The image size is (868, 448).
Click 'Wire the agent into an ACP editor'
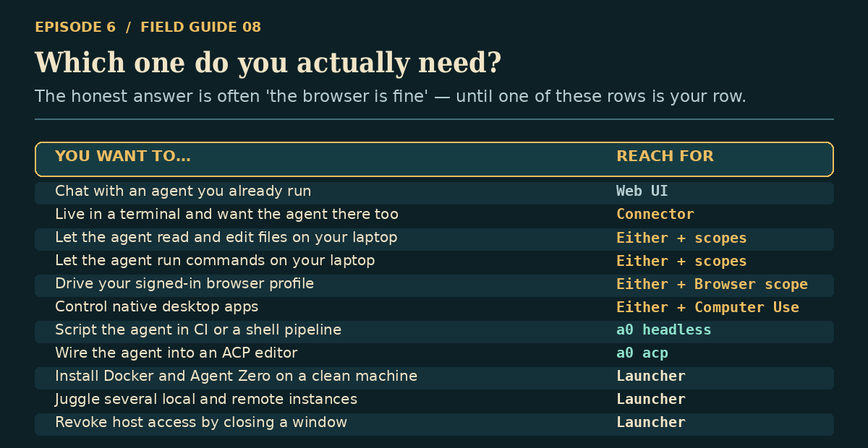pyautogui.click(x=176, y=353)
